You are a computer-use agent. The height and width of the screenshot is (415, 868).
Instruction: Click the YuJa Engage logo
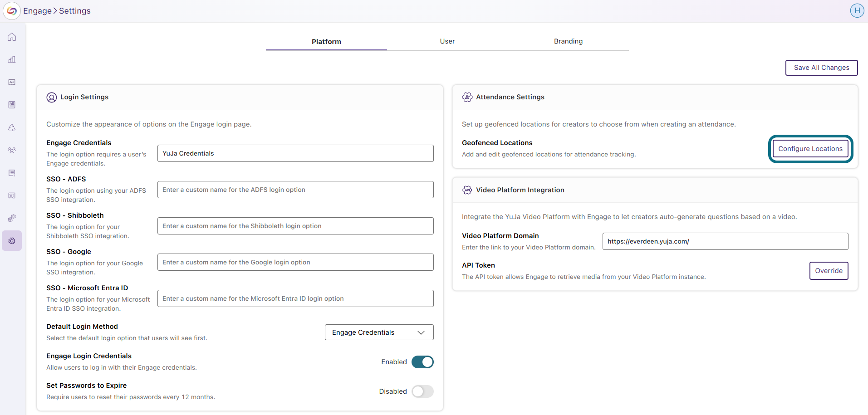(12, 11)
